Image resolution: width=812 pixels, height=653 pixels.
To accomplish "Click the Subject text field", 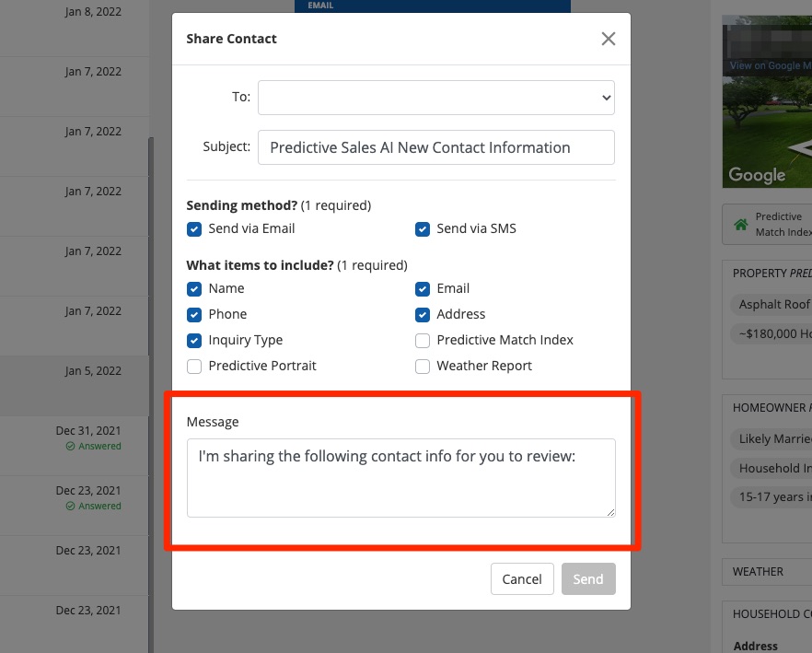I will 435,147.
